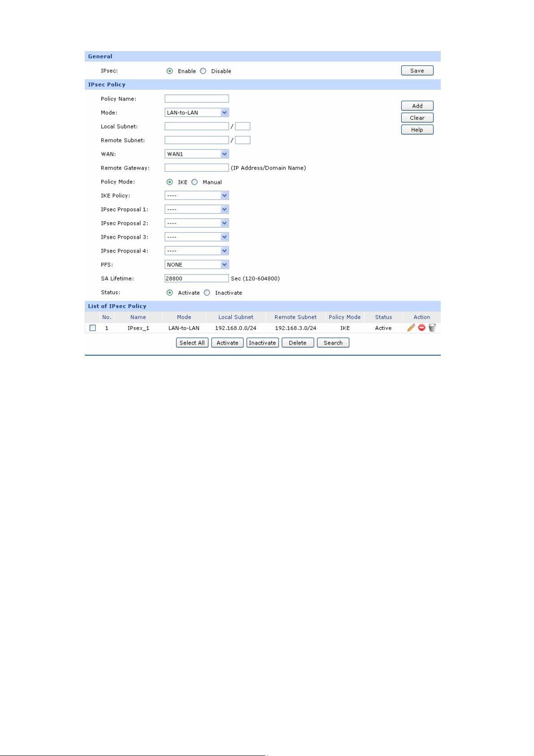Viewport: 534px width, 756px height.
Task: Expand the PFS dropdown list
Action: [x=196, y=265]
